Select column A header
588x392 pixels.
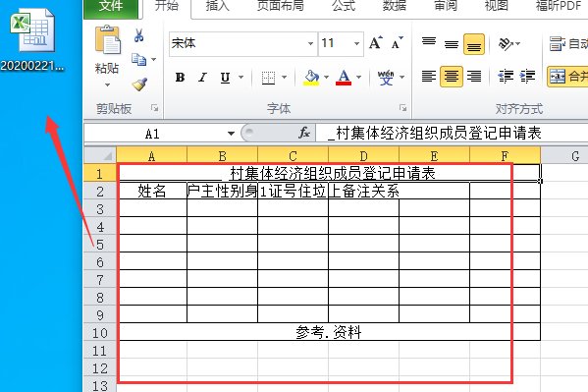click(x=152, y=156)
